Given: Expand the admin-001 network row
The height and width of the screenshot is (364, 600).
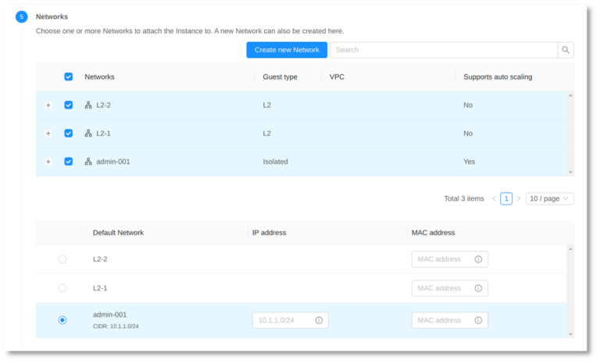Looking at the screenshot, I should [x=48, y=162].
